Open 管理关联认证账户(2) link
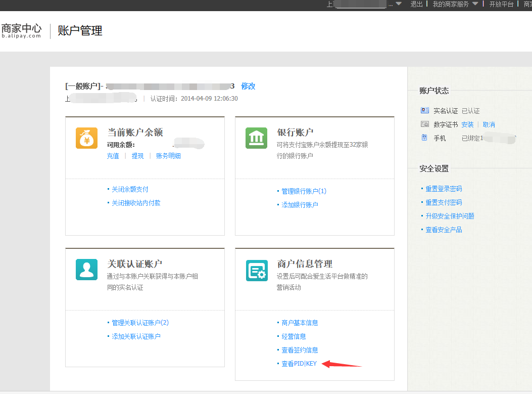This screenshot has height=394, width=532. coord(140,323)
